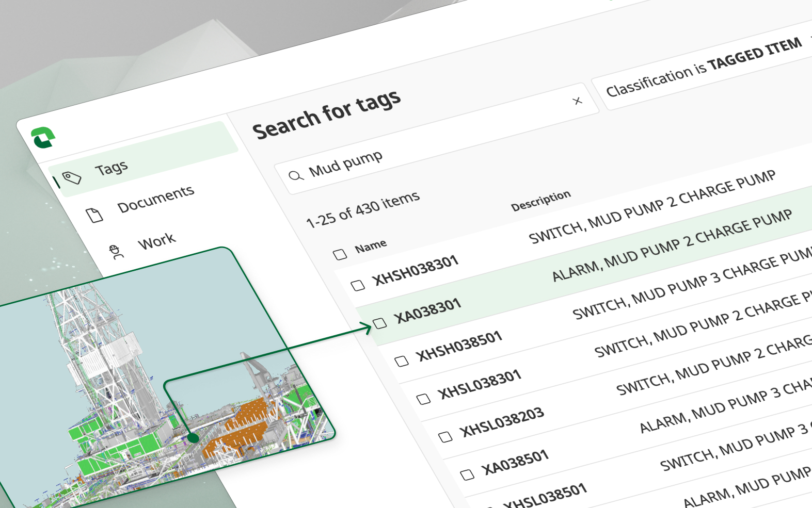Screen dimensions: 812x508
Task: Go to Work in the sidebar
Action: tap(156, 241)
